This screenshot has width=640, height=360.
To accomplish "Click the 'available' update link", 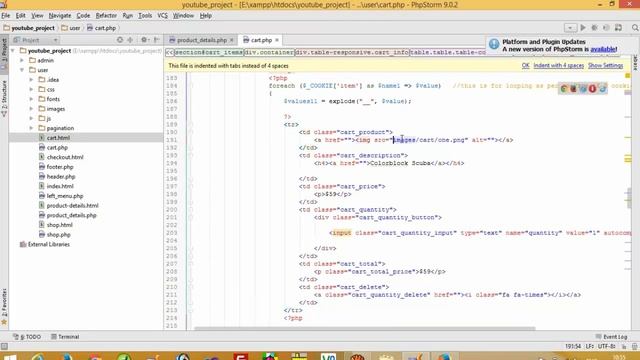I will click(x=603, y=49).
